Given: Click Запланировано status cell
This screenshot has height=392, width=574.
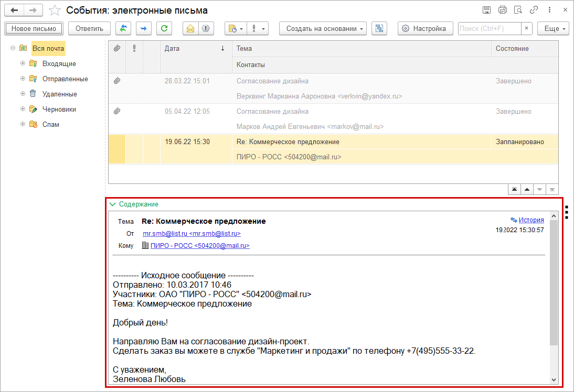Looking at the screenshot, I should [x=525, y=141].
